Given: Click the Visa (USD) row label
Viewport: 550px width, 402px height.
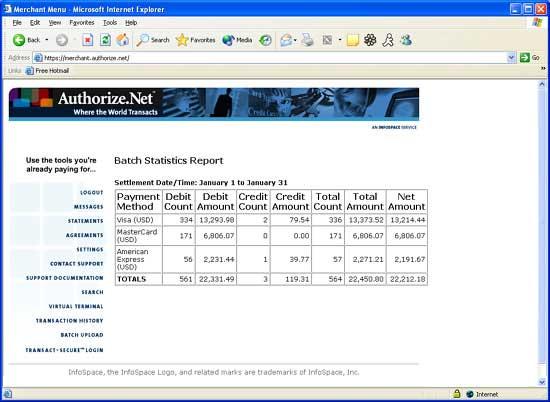Looking at the screenshot, I should tap(135, 220).
